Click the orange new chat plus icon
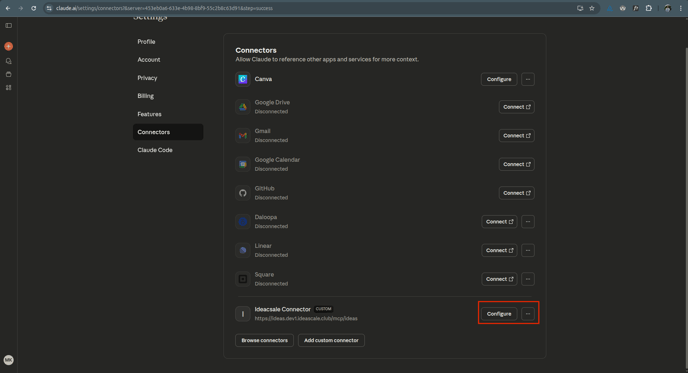Screen dimensions: 688x373 [8, 46]
